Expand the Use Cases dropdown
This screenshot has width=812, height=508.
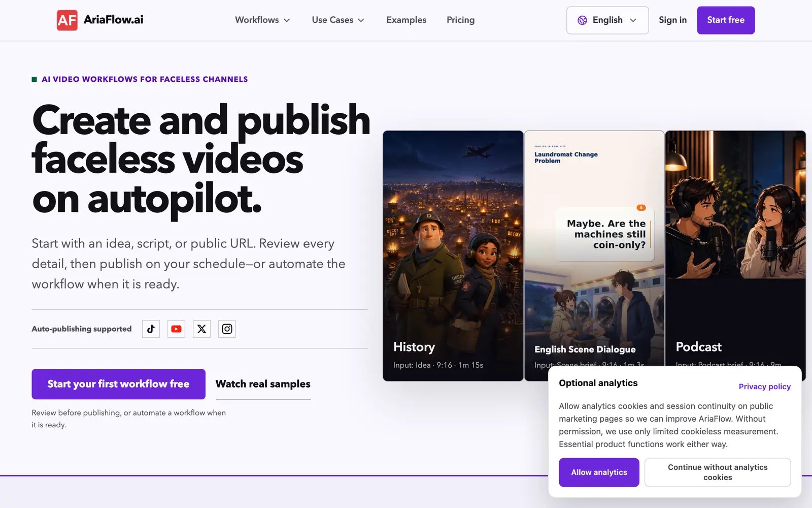click(x=338, y=20)
